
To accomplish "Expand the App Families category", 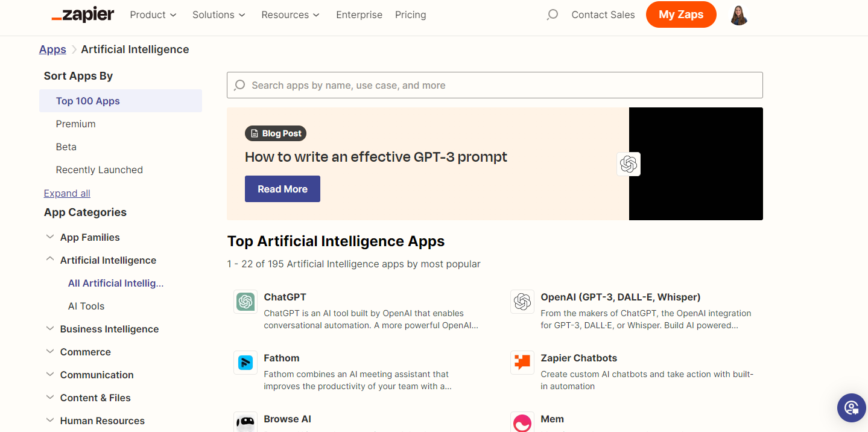I will (x=50, y=237).
